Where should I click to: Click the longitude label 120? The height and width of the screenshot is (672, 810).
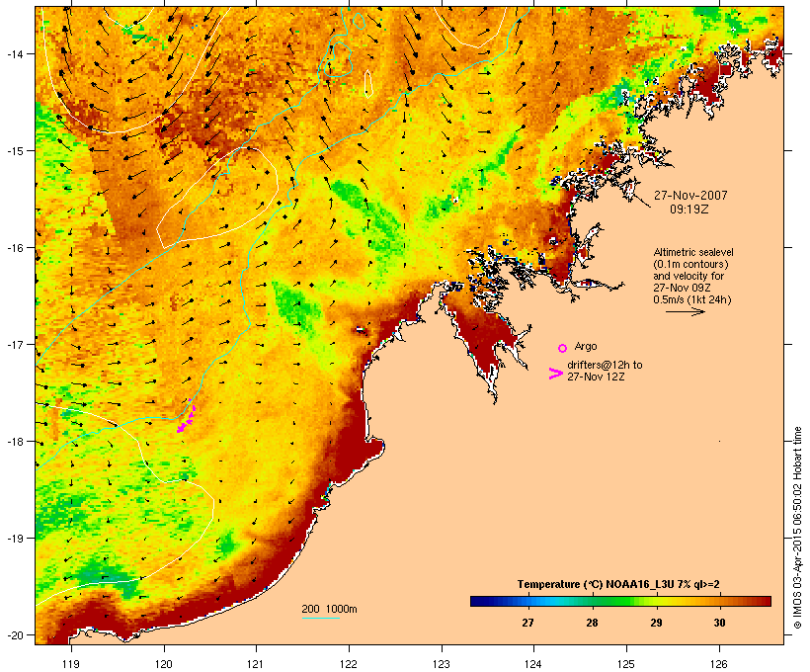164,664
